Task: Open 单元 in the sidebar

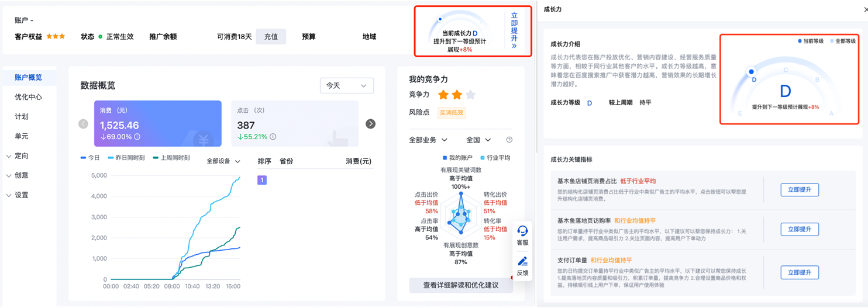Action: [22, 136]
